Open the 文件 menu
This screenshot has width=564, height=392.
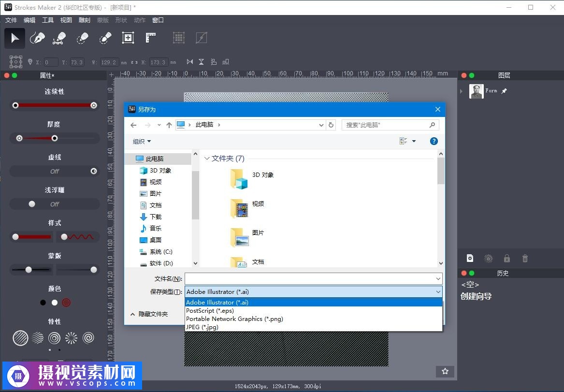(11, 20)
